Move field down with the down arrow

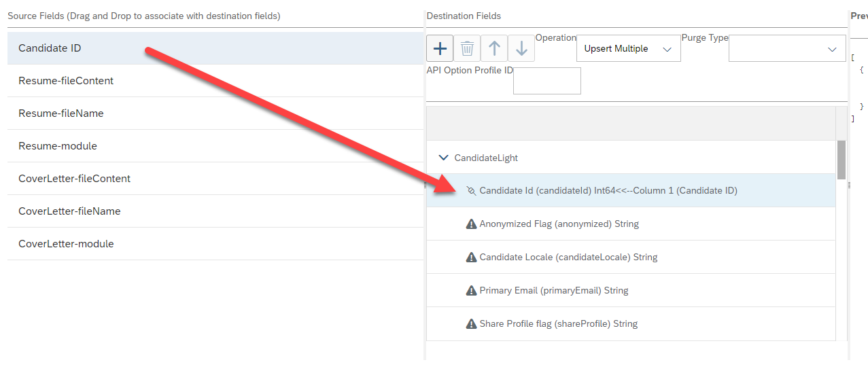click(521, 48)
